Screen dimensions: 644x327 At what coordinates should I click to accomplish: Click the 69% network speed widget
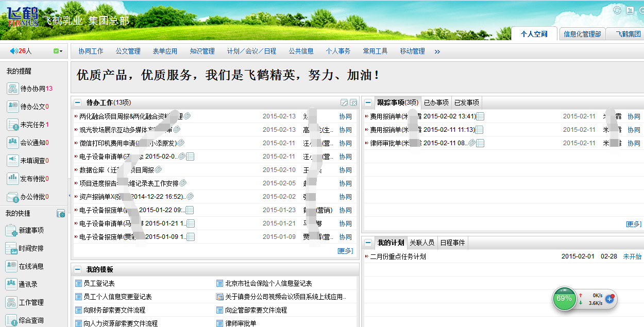click(564, 299)
